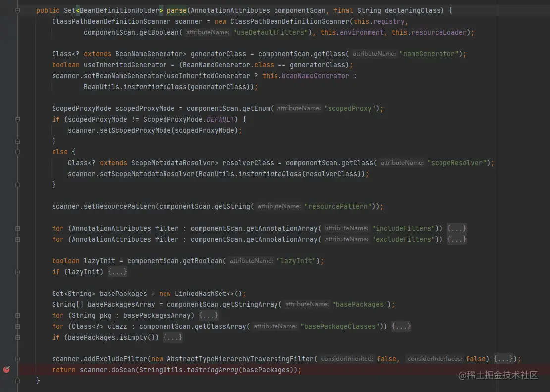Click the this.registry constructor argument
Image resolution: width=550 pixels, height=392 pixels.
tap(379, 21)
